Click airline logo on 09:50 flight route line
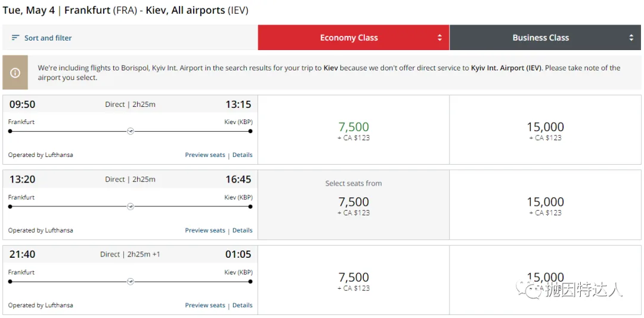Viewport: 644px width, 318px height. click(x=131, y=131)
